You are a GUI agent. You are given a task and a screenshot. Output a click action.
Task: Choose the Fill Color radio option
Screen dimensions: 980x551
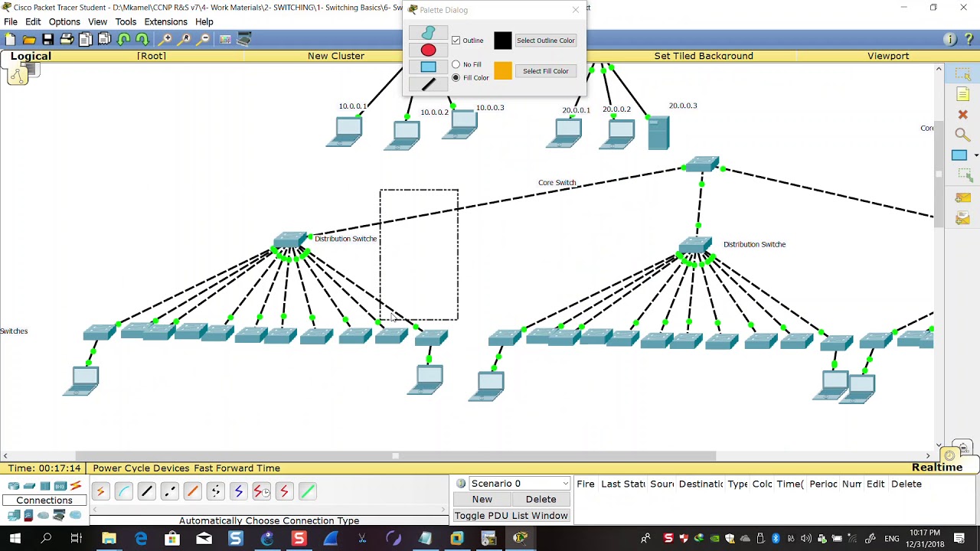coord(456,77)
